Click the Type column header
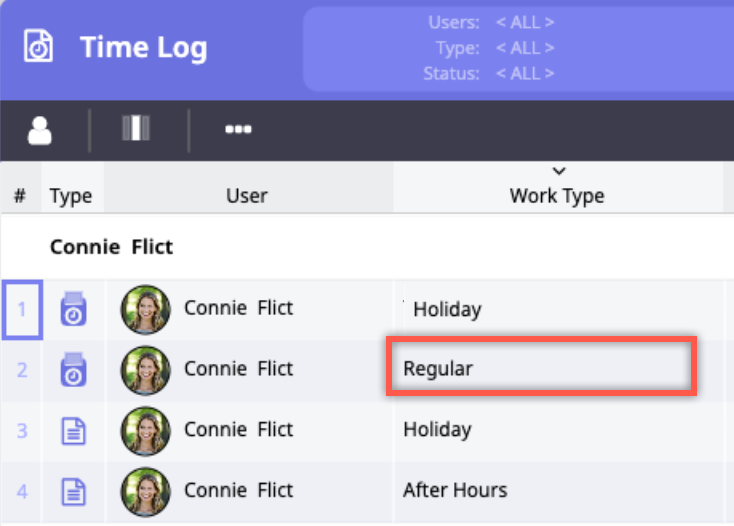Image resolution: width=734 pixels, height=526 pixels. (x=71, y=196)
